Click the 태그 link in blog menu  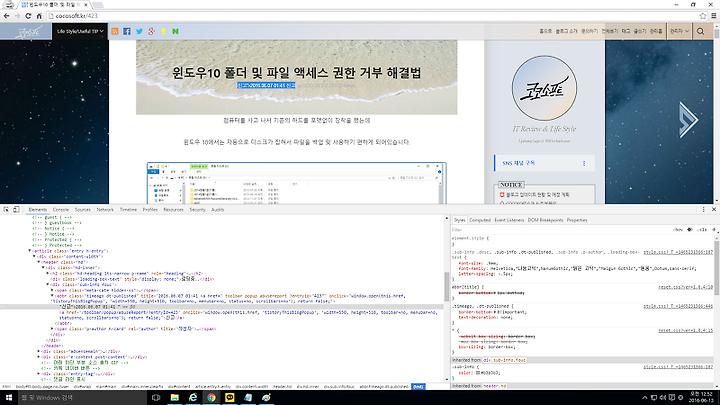tap(625, 31)
